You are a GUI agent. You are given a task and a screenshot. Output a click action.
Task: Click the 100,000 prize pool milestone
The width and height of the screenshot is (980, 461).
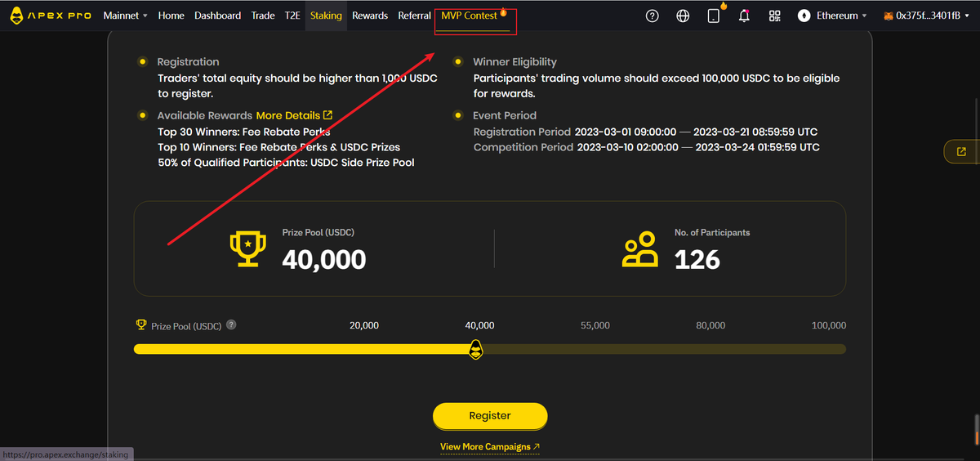[x=829, y=325]
